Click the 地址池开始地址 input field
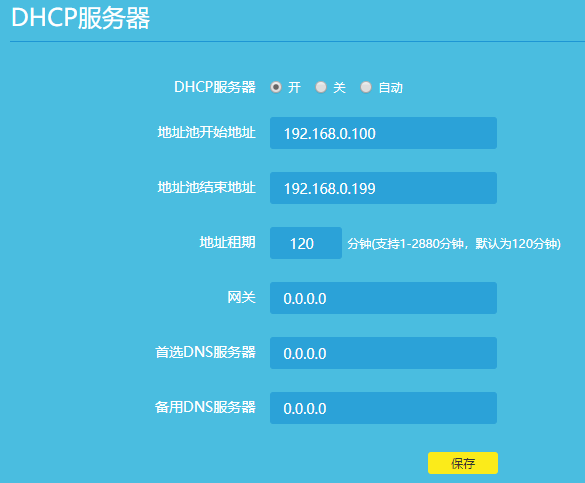Viewport: 585px width, 483px height. [x=383, y=133]
